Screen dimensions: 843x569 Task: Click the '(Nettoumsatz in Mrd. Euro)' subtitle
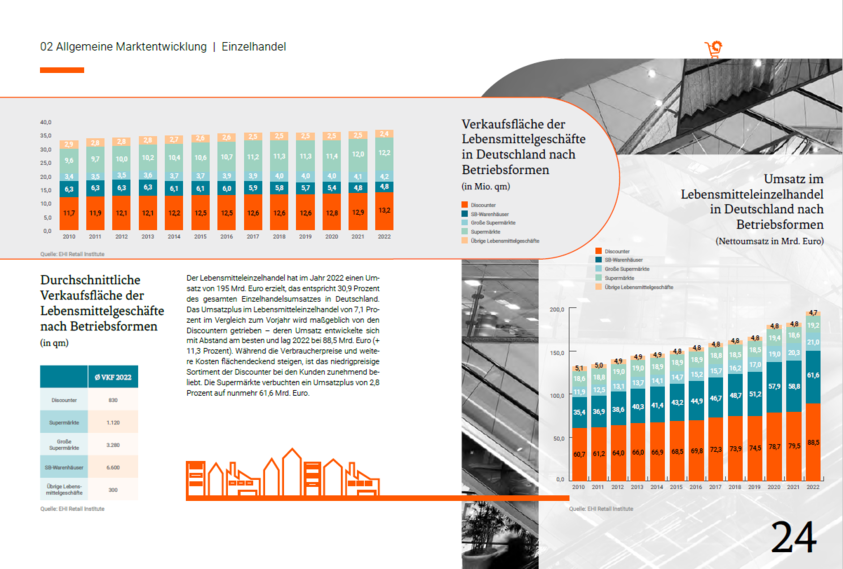769,241
